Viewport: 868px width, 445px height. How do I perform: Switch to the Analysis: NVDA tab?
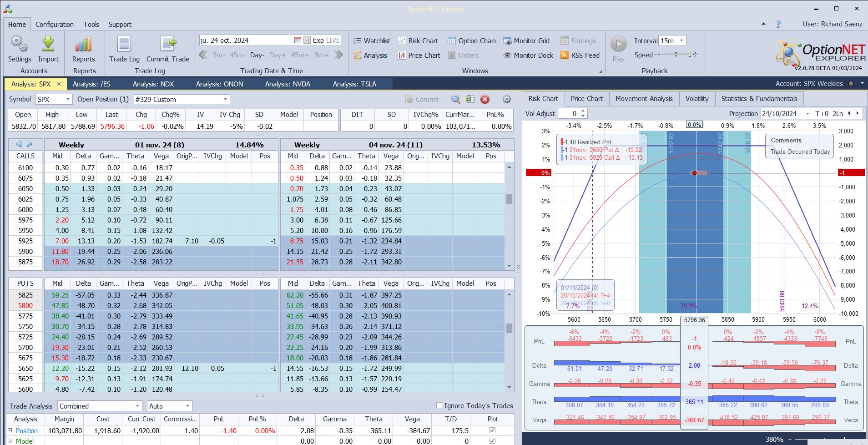pos(288,84)
